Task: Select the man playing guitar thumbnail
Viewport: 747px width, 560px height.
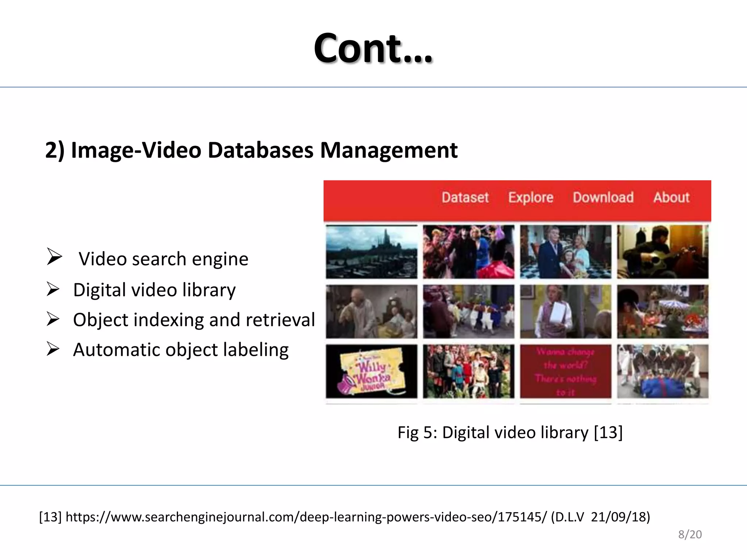Action: [663, 252]
